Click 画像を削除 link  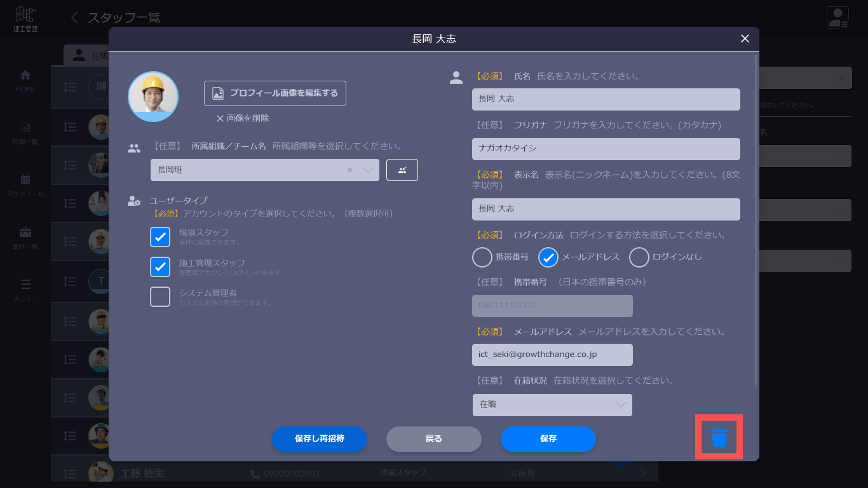tap(243, 118)
